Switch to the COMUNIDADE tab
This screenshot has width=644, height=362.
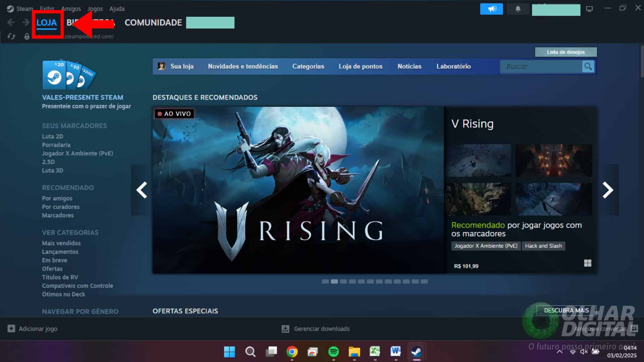(153, 22)
